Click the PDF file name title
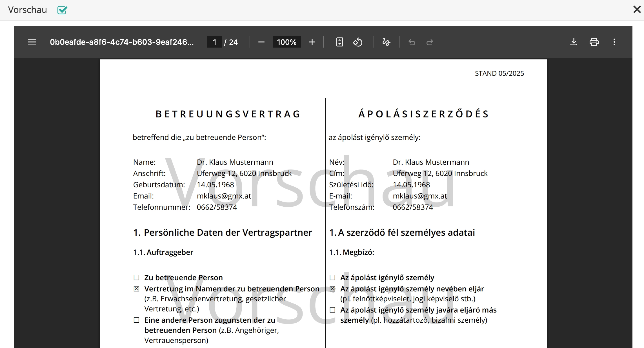This screenshot has width=644, height=348. click(122, 42)
